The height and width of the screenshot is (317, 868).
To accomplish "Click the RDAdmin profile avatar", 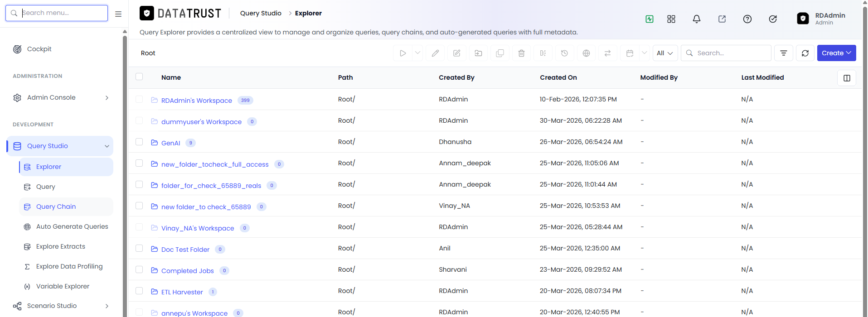I will click(803, 19).
